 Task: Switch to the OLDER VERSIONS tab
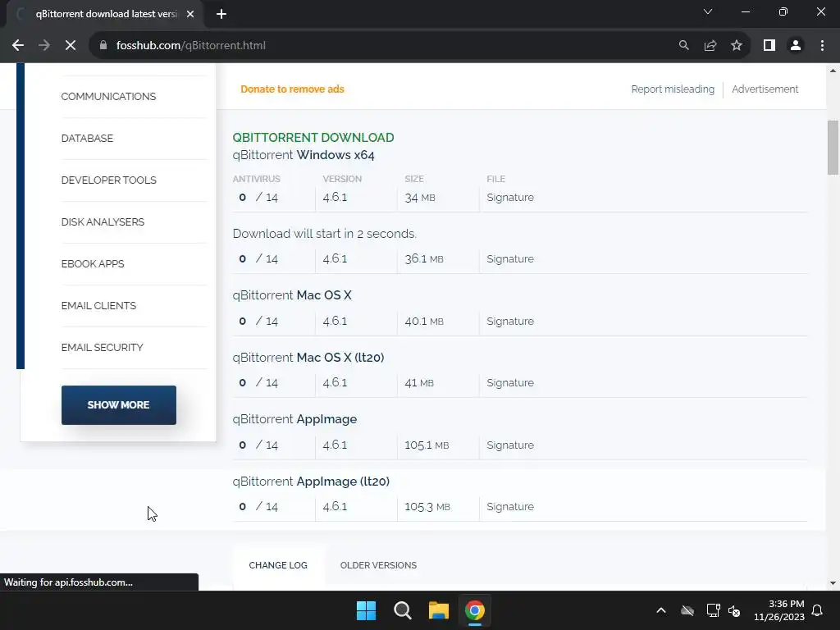tap(378, 565)
